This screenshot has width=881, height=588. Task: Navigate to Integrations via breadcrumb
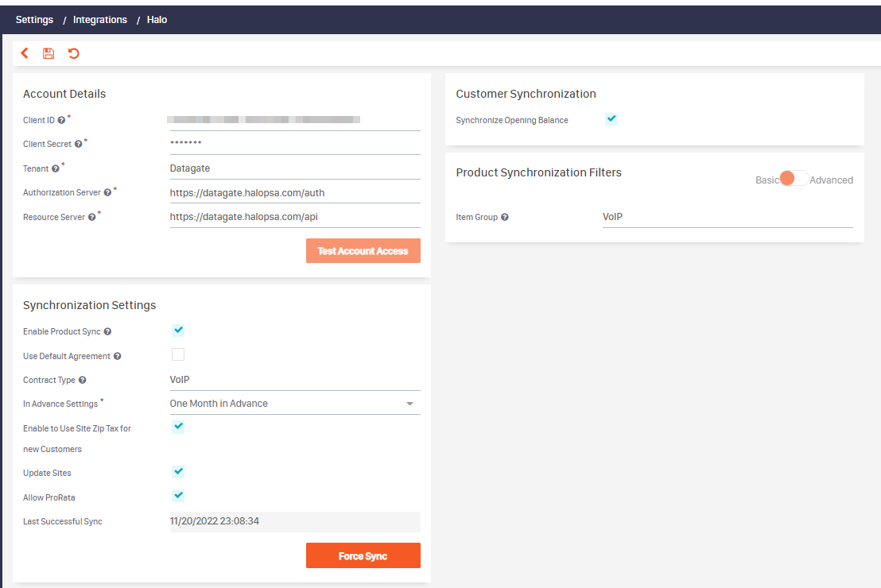coord(100,19)
